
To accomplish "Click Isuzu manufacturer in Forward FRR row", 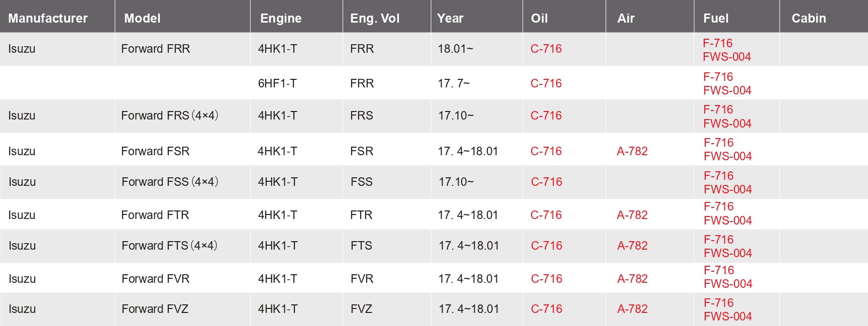I will pos(22,49).
